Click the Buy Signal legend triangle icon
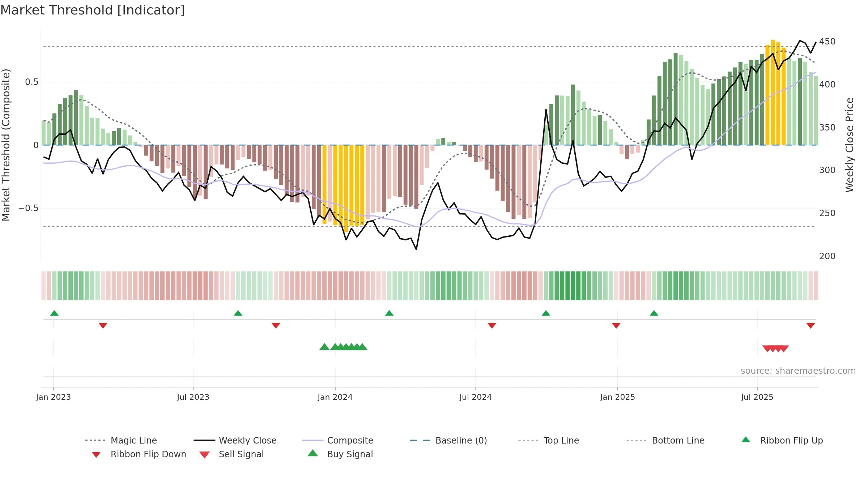This screenshot has width=868, height=488. pyautogui.click(x=313, y=453)
